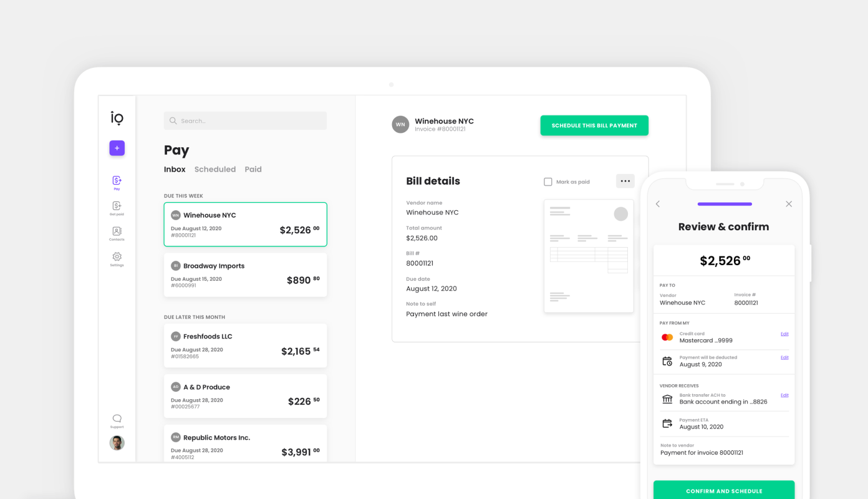Click the WN avatar in bill header
This screenshot has width=868, height=499.
pos(400,125)
